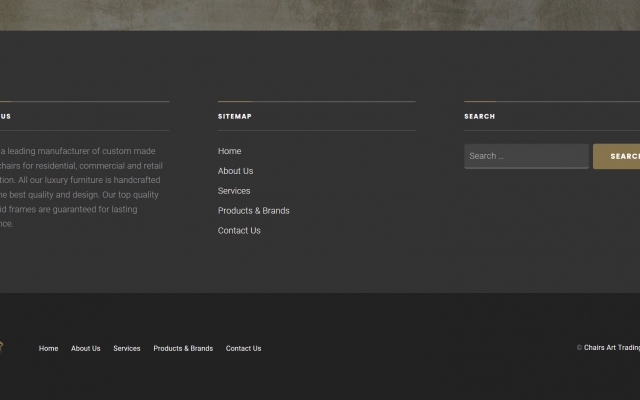Visit Contact Us in the Sitemap column
640x400 pixels.
click(239, 231)
